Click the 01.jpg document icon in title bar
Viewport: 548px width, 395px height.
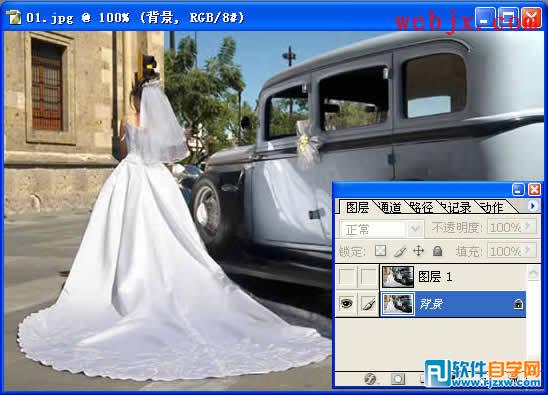pyautogui.click(x=14, y=17)
